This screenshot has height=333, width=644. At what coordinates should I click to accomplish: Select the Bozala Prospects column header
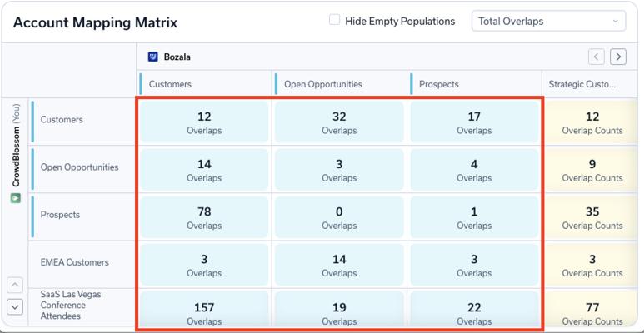(x=438, y=84)
